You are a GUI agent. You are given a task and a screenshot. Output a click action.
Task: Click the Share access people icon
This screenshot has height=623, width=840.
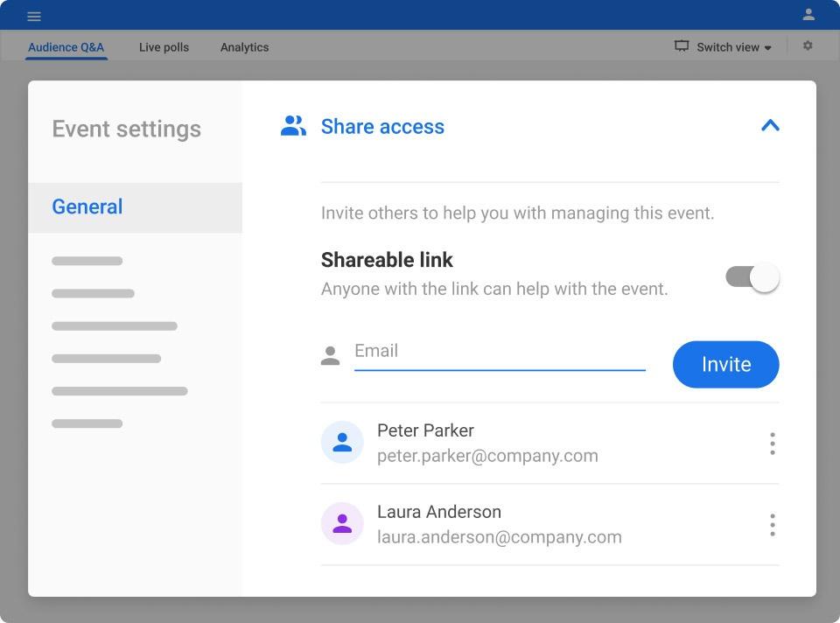click(293, 126)
